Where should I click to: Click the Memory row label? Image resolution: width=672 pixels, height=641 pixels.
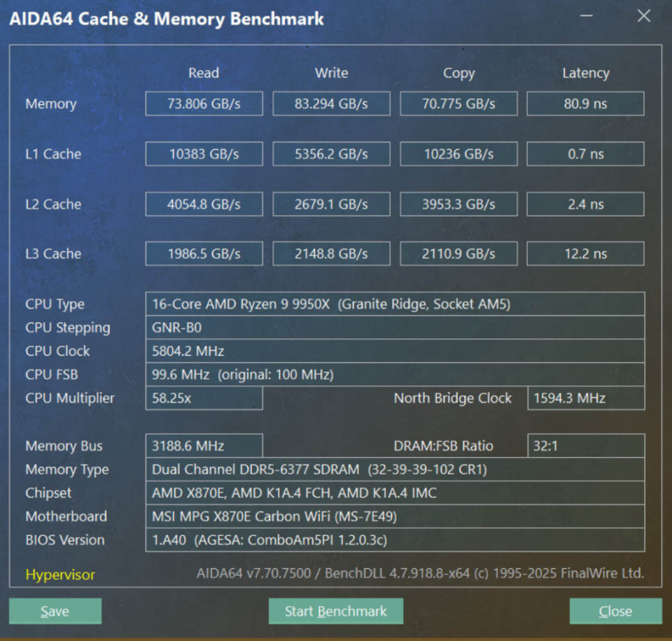coord(51,104)
